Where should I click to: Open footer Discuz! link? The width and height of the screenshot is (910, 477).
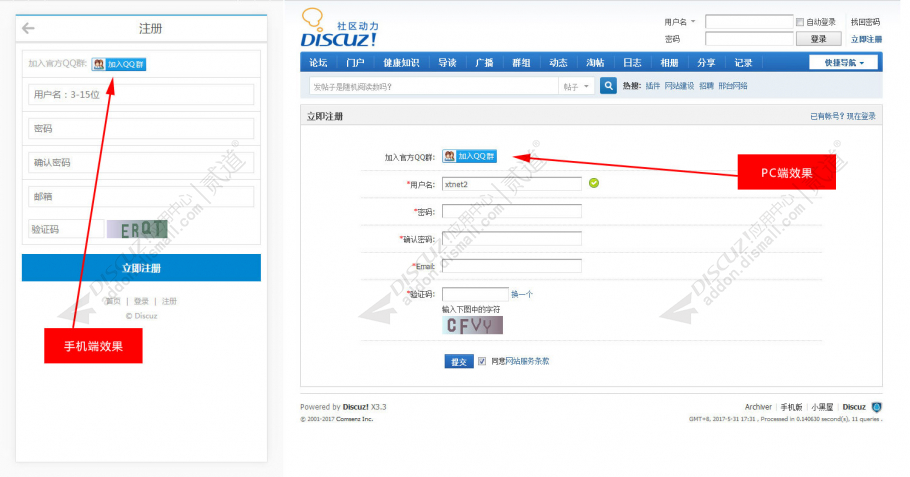click(356, 407)
